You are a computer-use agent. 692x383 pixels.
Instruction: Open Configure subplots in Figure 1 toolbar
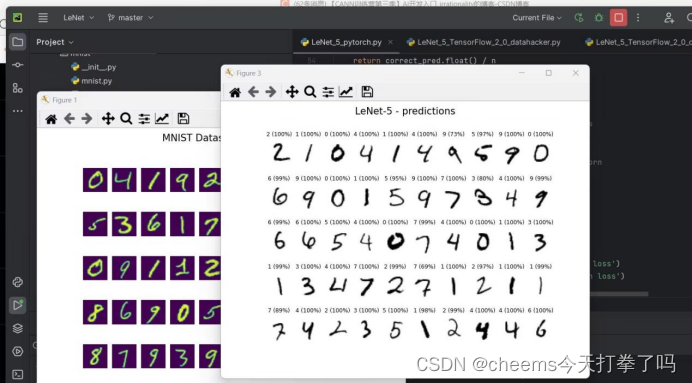(144, 119)
